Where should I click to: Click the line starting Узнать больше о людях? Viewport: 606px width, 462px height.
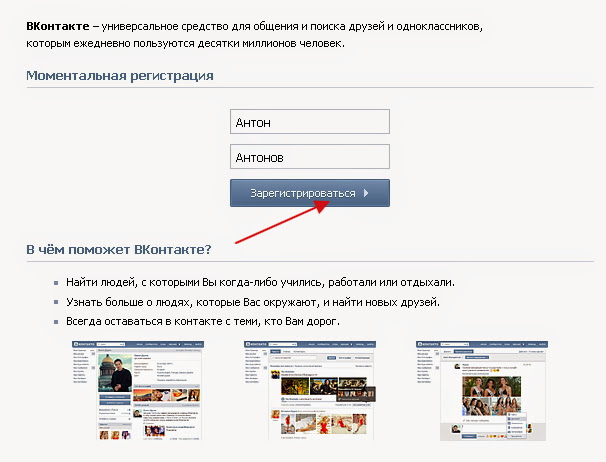click(x=253, y=302)
